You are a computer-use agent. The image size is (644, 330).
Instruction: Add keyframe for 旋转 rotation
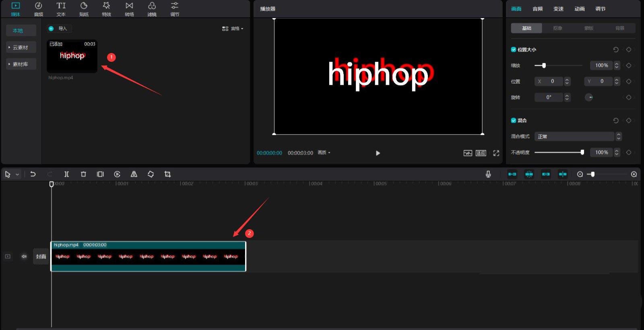[629, 97]
